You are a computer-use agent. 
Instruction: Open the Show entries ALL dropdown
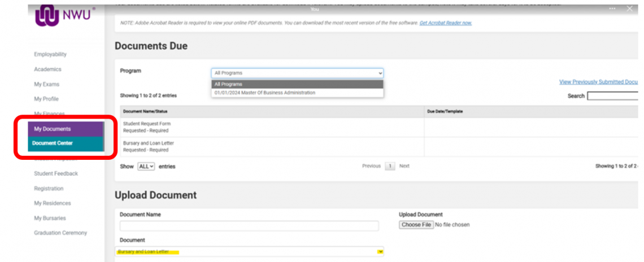(146, 167)
